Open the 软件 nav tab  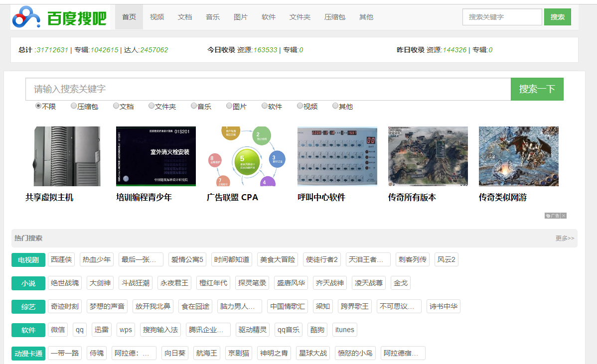[x=269, y=17]
